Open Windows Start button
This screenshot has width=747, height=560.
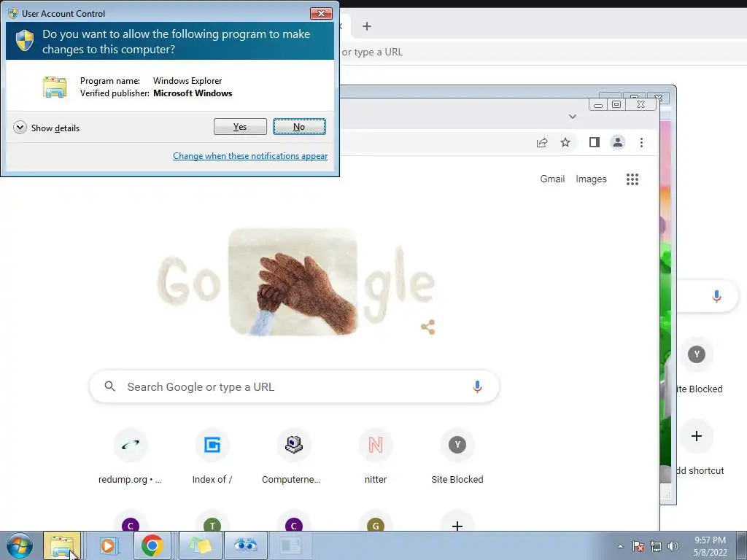20,545
